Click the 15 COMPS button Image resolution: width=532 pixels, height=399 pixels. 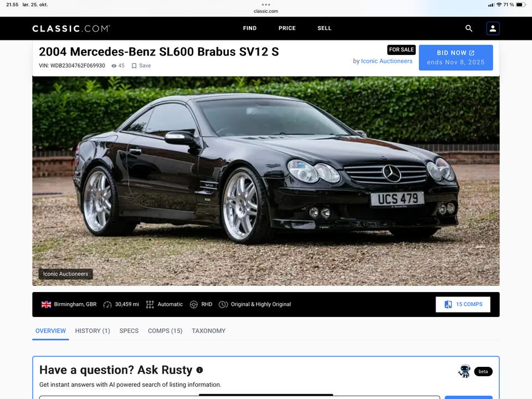pos(463,304)
